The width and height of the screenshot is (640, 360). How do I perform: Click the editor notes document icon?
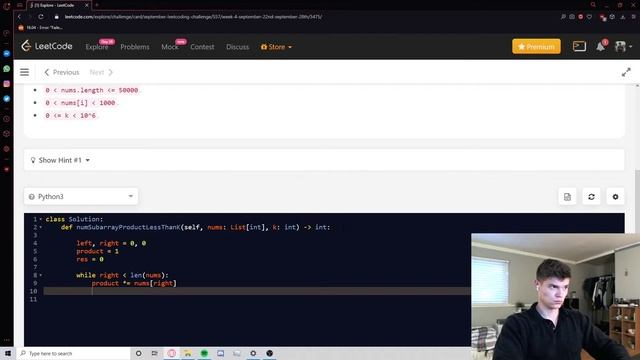567,197
